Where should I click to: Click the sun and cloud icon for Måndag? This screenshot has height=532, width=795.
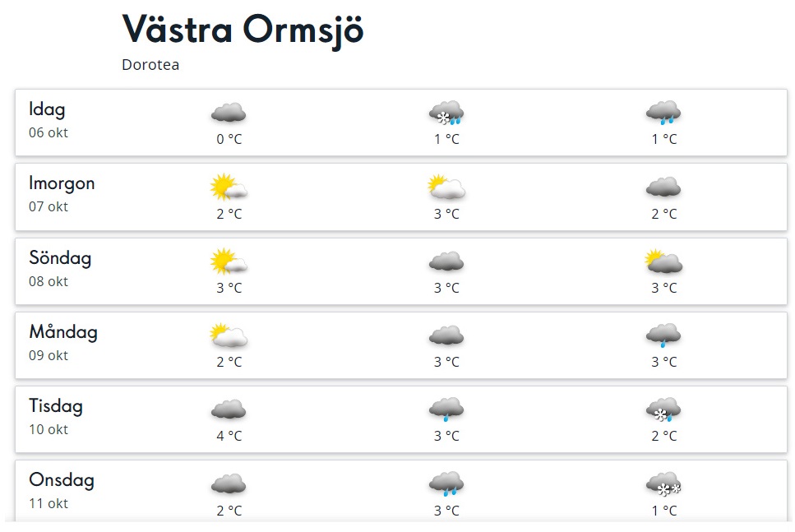point(229,335)
